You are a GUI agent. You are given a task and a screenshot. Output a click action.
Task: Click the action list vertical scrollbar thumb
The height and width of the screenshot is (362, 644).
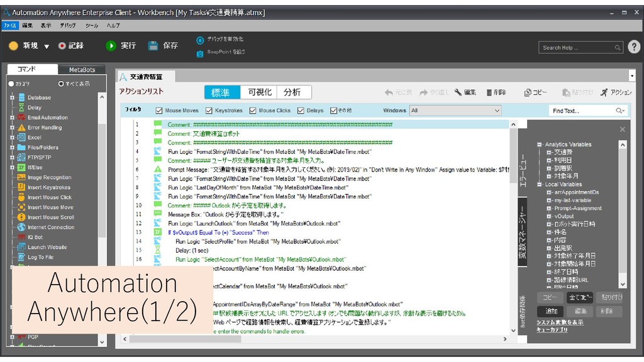[x=513, y=156]
